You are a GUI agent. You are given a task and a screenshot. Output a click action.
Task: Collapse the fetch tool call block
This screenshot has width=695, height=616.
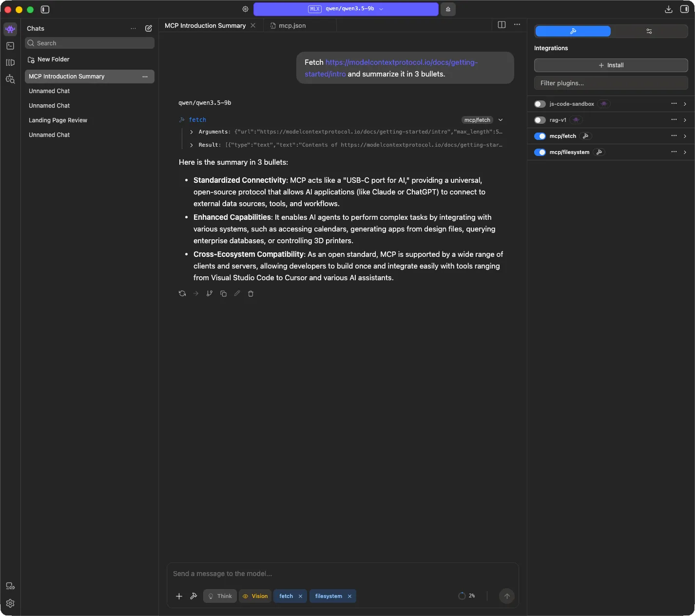[501, 120]
